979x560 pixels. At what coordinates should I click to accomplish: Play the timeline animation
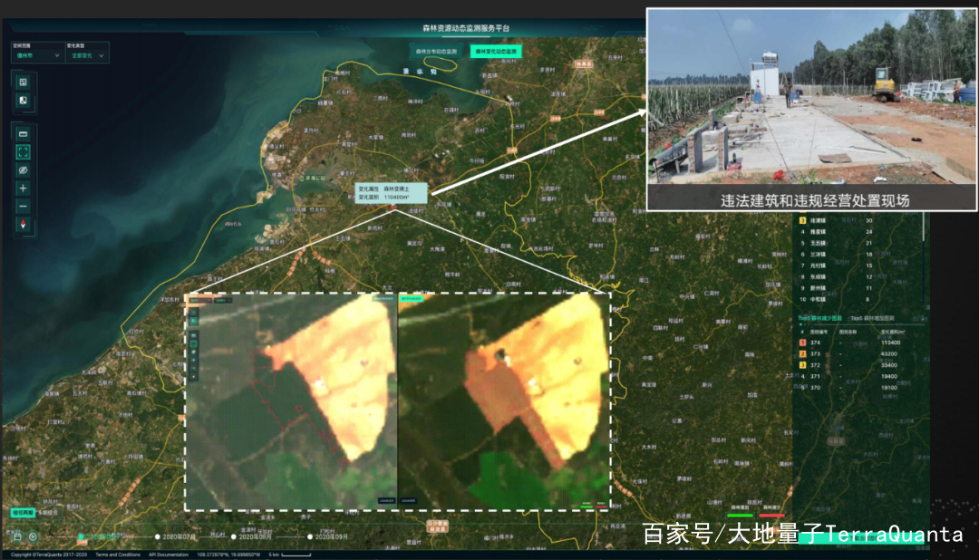tap(34, 536)
